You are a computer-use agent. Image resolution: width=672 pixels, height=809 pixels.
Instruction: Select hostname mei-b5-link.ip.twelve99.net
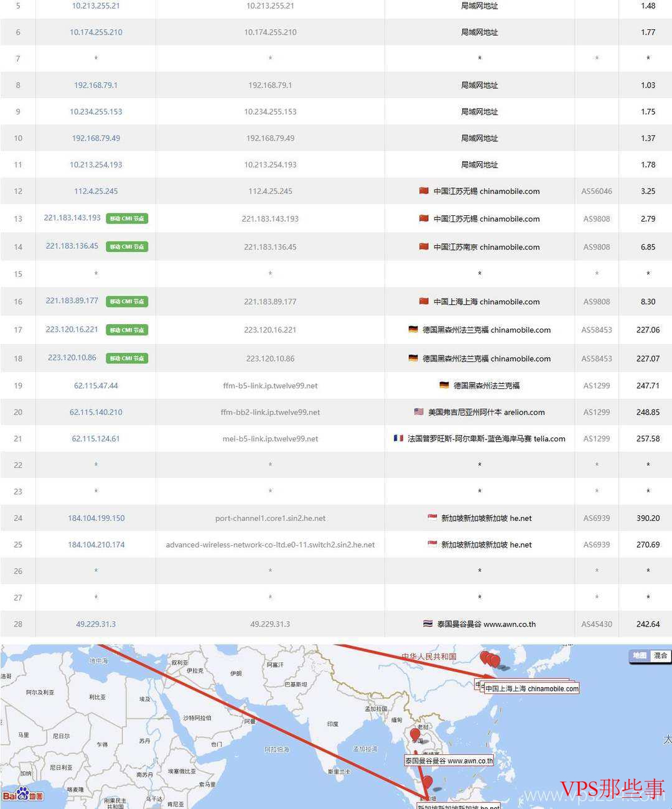click(270, 438)
